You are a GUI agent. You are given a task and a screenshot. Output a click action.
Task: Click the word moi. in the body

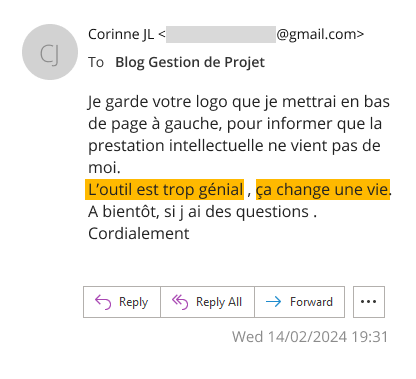[104, 168]
